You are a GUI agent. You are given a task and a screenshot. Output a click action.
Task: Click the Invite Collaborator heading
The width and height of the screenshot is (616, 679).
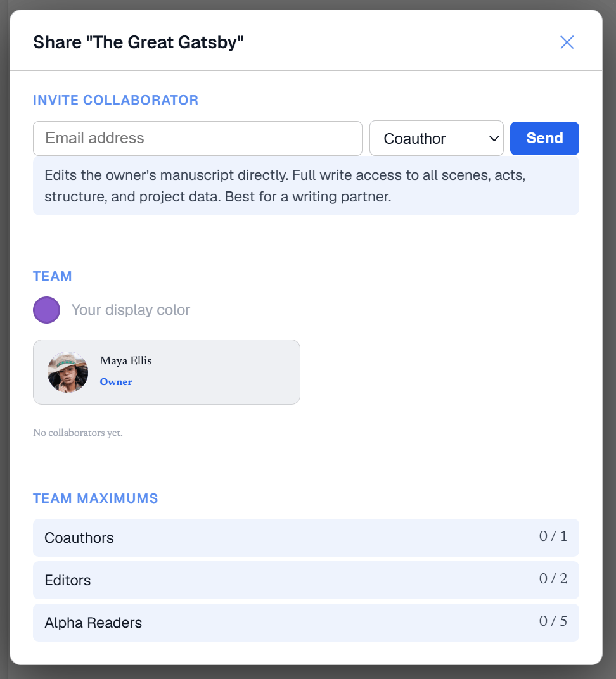click(116, 100)
